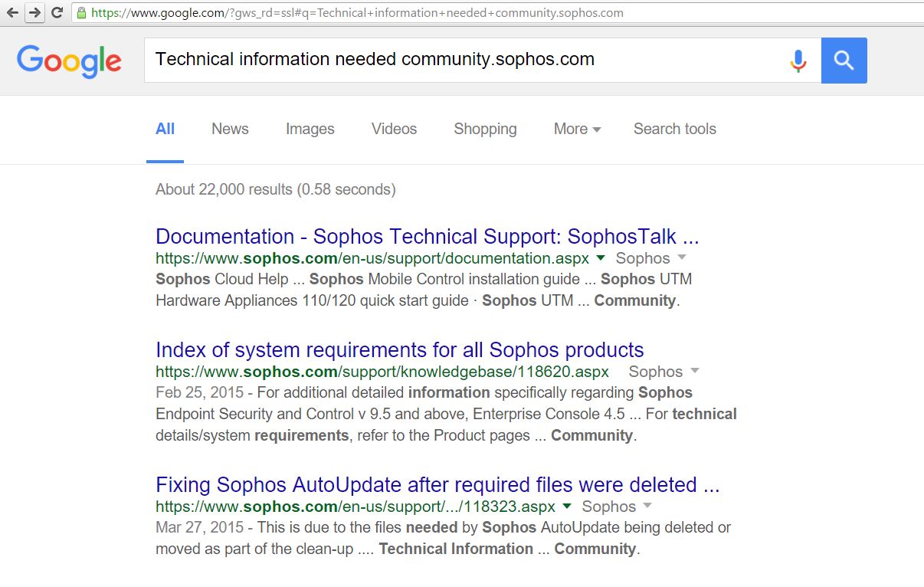Expand green arrow beside 118323.aspx URL
Image resolution: width=924 pixels, height=587 pixels.
click(567, 507)
